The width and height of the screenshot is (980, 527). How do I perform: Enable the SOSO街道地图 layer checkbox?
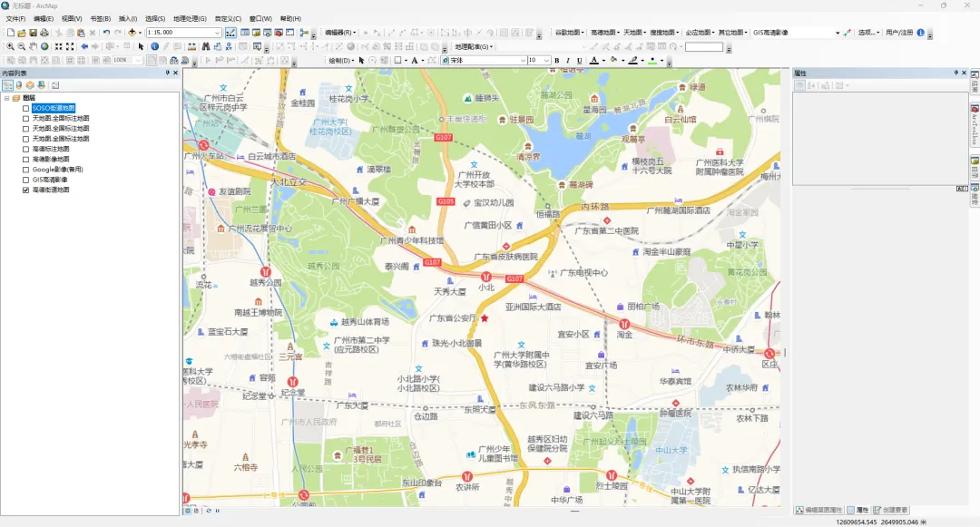click(25, 108)
